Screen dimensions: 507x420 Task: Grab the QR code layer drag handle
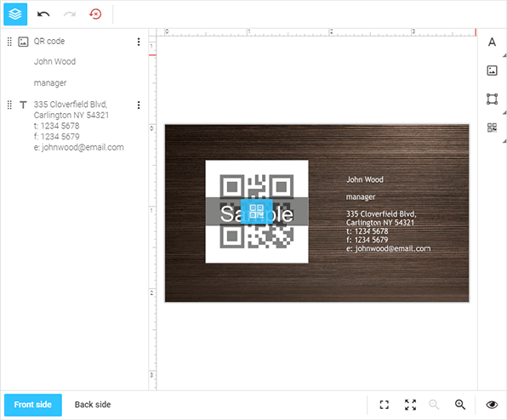click(x=9, y=42)
